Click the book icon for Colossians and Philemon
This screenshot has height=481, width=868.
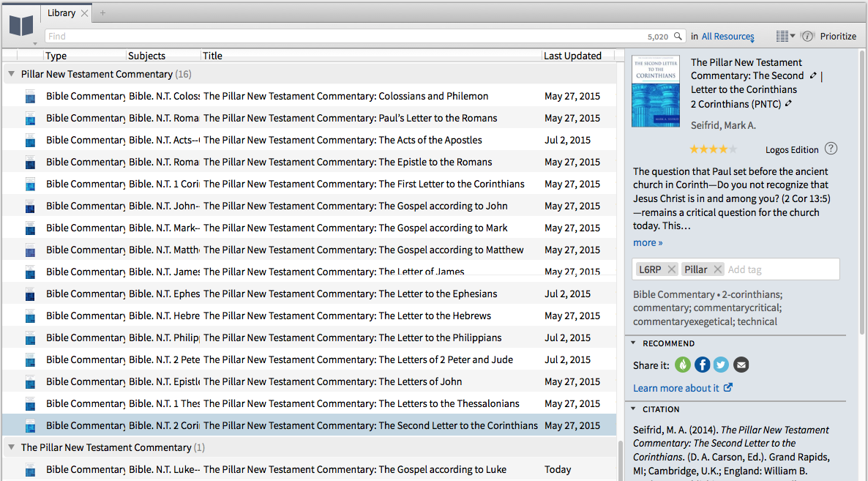pyautogui.click(x=31, y=97)
